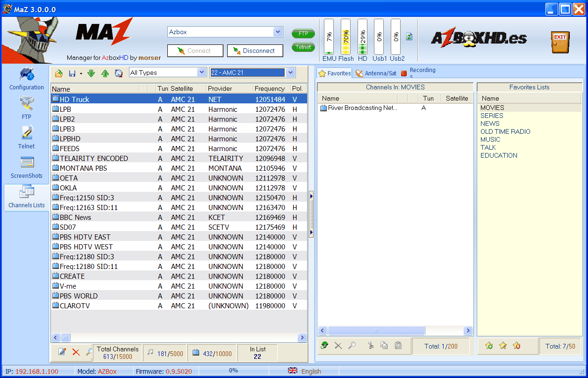
Task: Sort channels by the Provider column header
Action: click(229, 88)
